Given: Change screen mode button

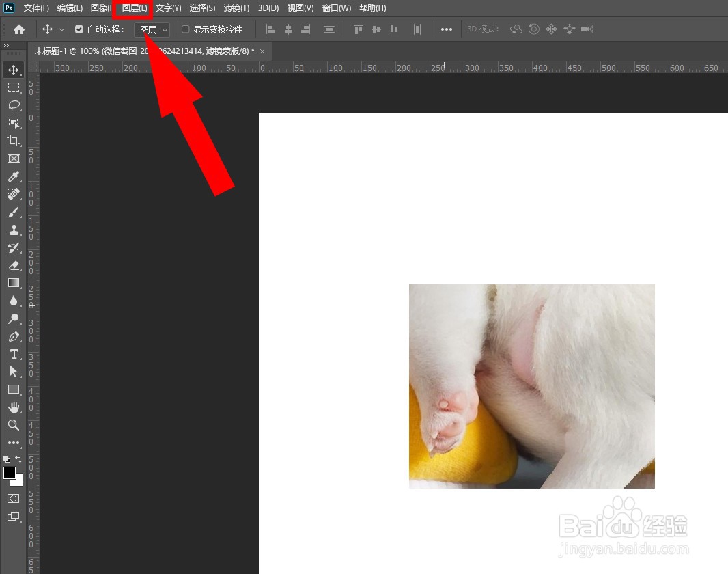Looking at the screenshot, I should [14, 517].
